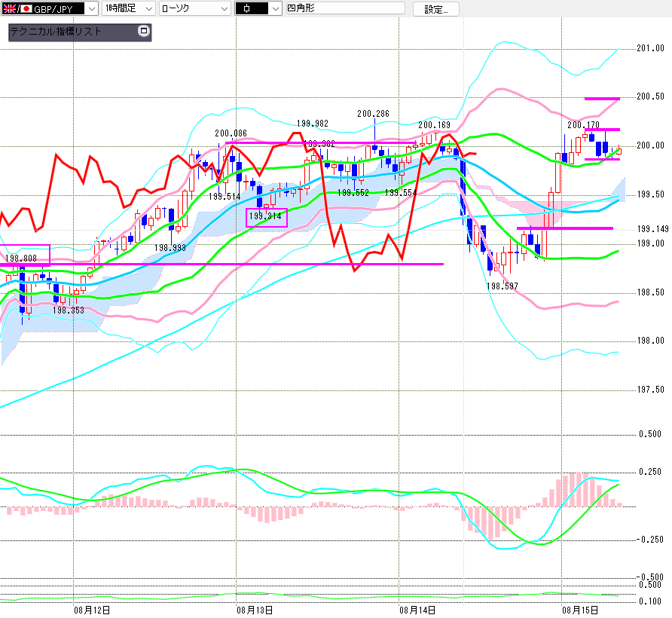Viewport: 672px width, 618px height.
Task: Click the 08月15日 date axis label
Action: (580, 610)
